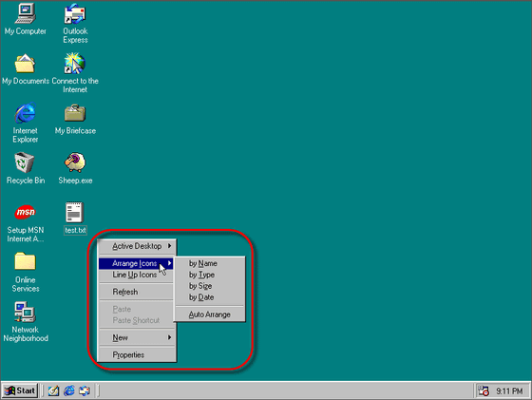Launch Internet Explorer from Quick Launch bar

point(69,390)
